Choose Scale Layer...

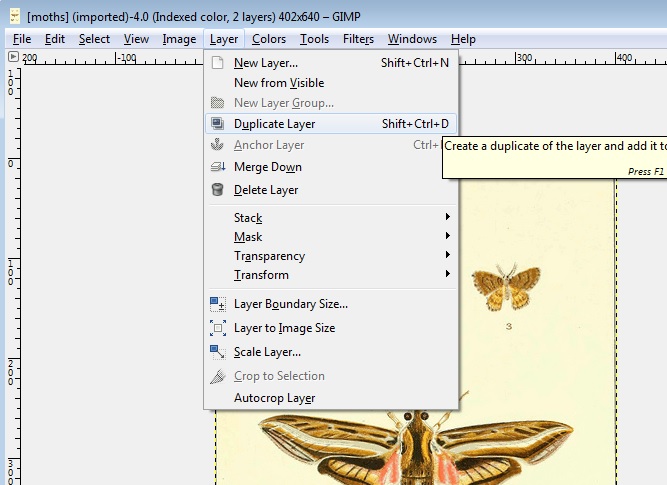point(331,352)
